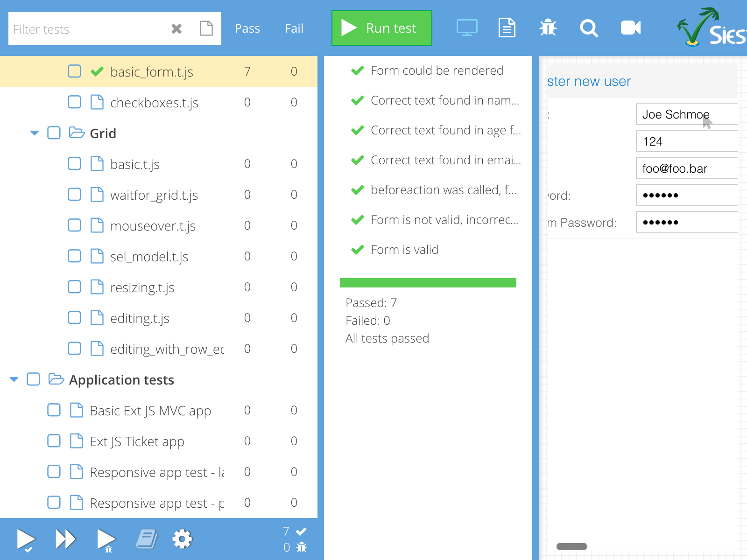Click the monitor view icon in toolbar
The height and width of the screenshot is (560, 747).
pyautogui.click(x=466, y=28)
